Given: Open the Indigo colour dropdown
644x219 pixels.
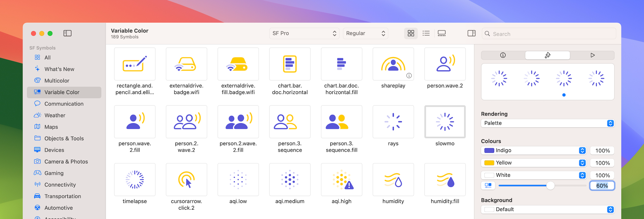Looking at the screenshot, I should (534, 150).
